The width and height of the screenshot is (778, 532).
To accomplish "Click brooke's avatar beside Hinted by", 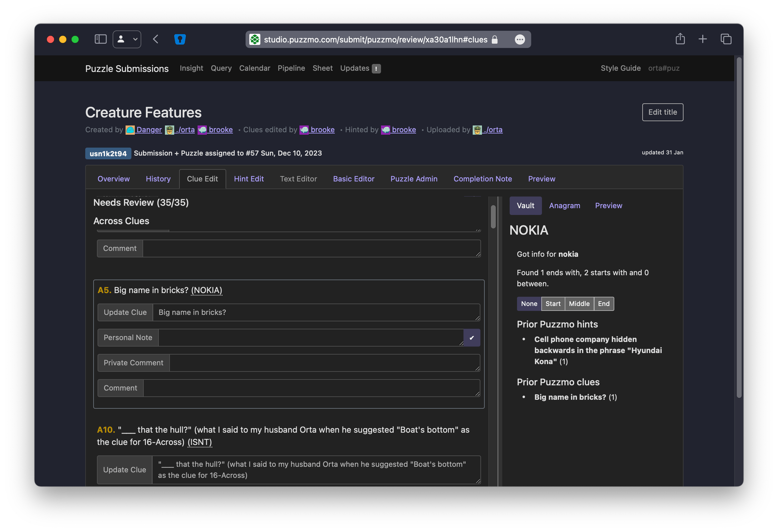I will coord(386,130).
